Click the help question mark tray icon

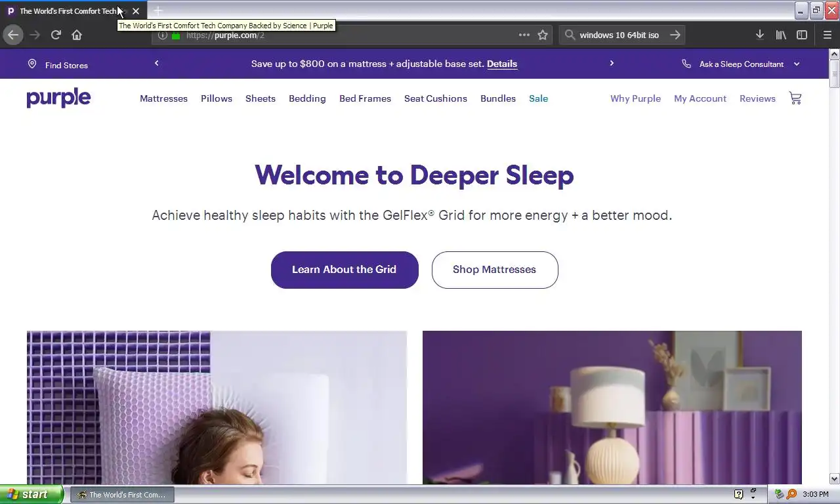[738, 494]
